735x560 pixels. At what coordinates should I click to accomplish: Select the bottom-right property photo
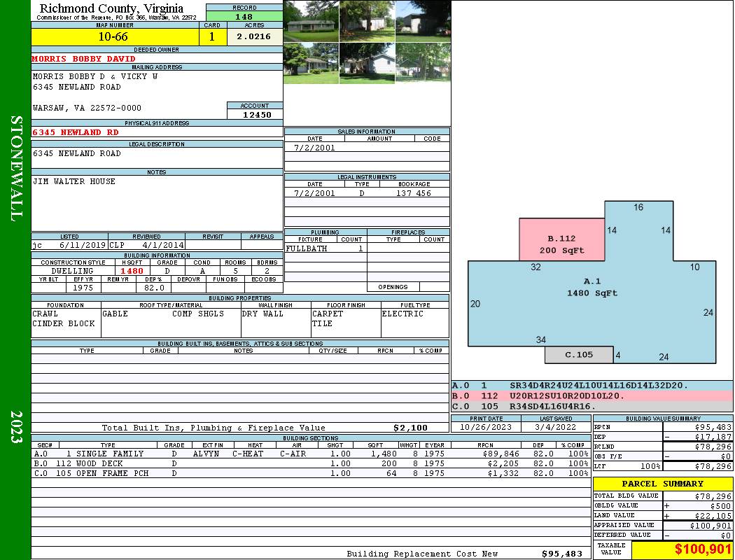tap(423, 63)
